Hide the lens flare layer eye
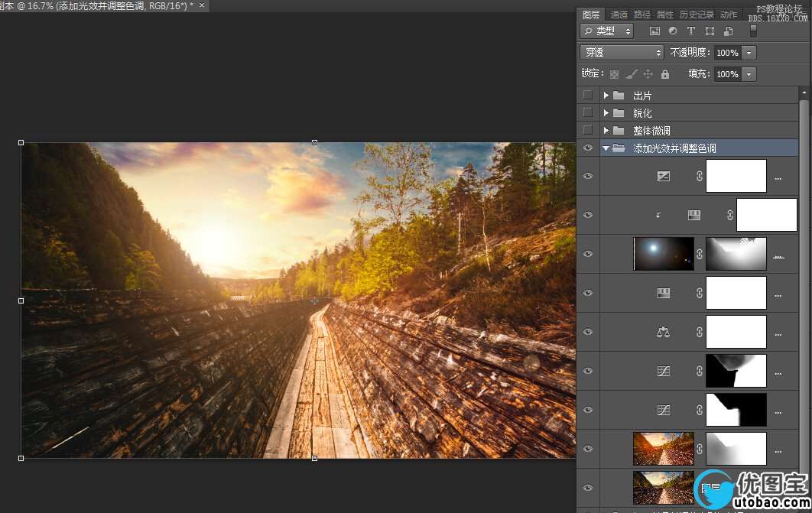This screenshot has height=513, width=812. [x=588, y=254]
